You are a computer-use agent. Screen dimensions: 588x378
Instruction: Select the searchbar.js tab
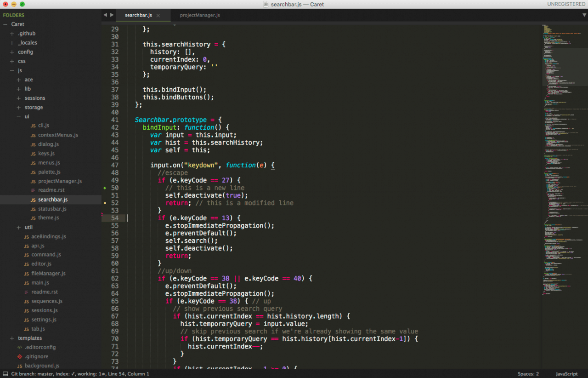point(138,15)
